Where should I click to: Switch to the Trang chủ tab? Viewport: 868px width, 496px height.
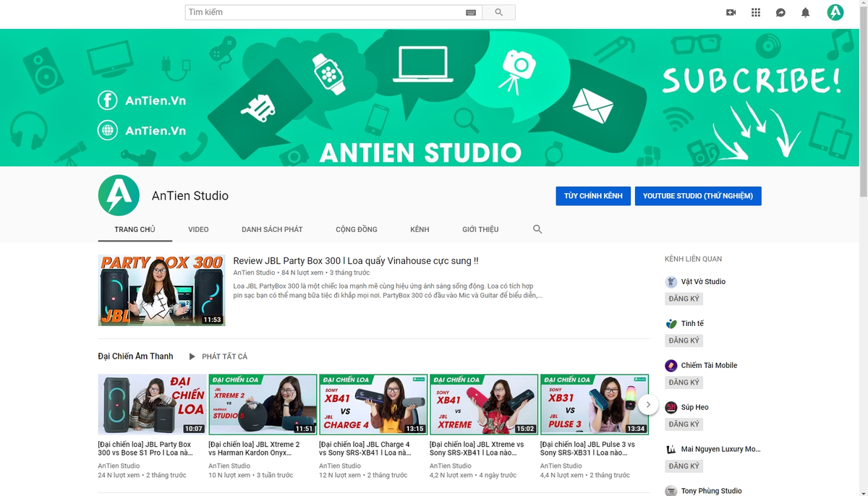point(135,229)
